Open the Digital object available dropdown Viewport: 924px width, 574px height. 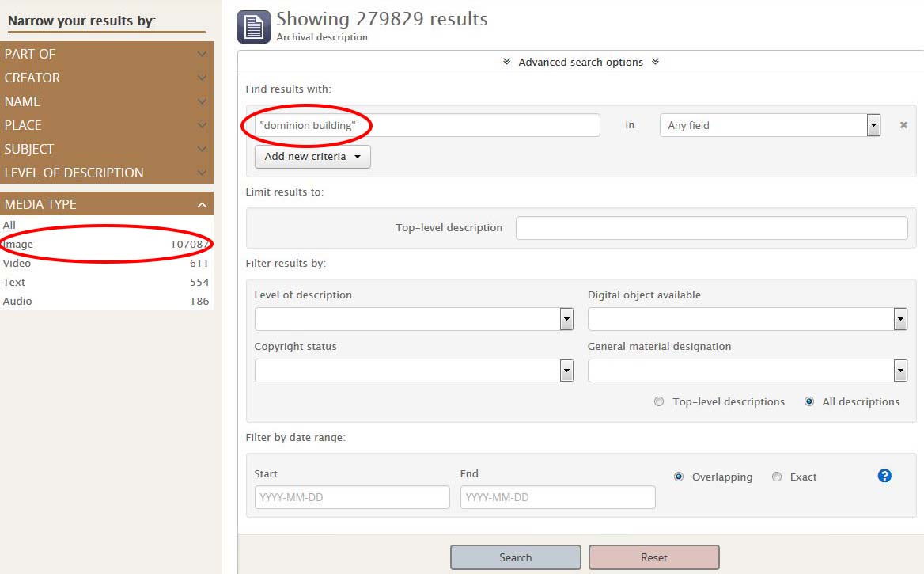point(748,319)
